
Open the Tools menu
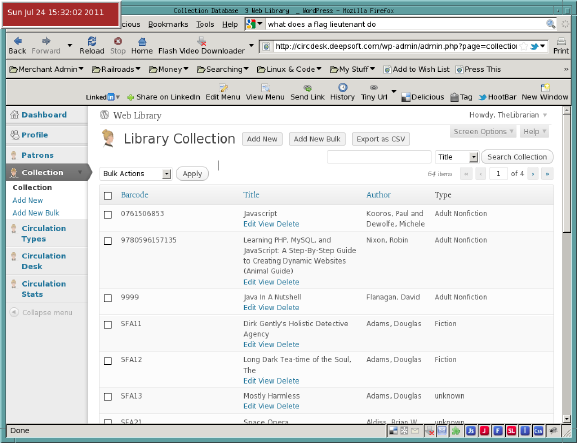click(205, 24)
